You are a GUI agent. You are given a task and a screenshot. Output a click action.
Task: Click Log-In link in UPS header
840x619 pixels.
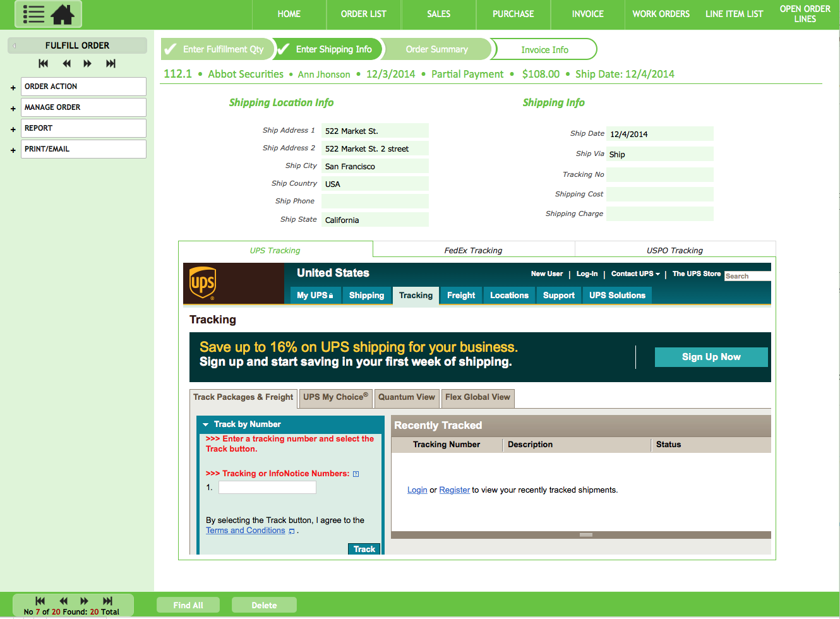[x=587, y=273]
